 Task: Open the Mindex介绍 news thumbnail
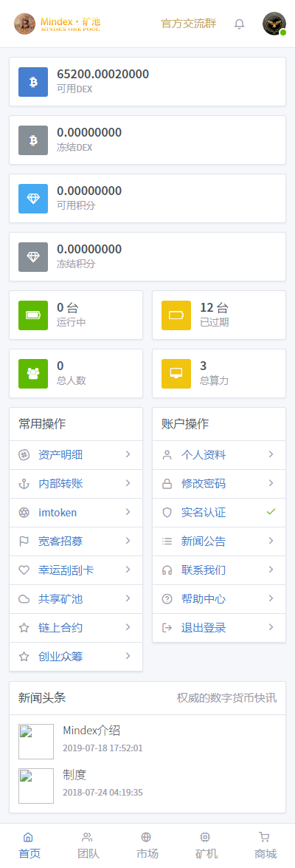(x=36, y=741)
